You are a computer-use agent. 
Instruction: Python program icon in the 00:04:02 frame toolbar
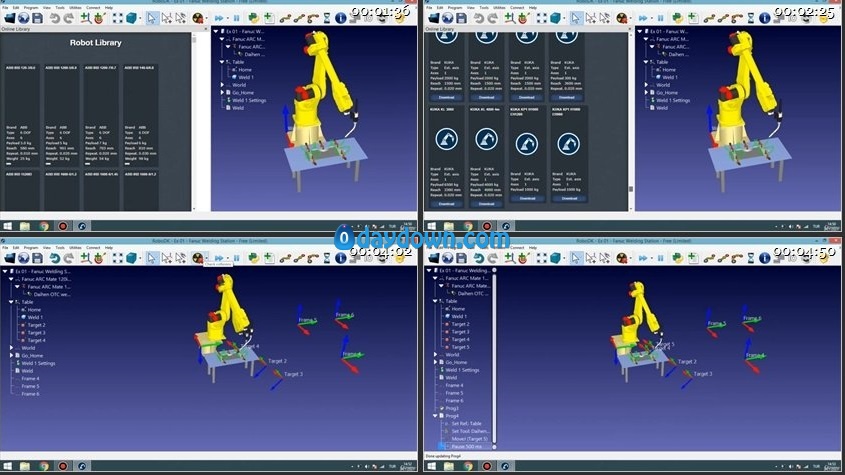[253, 258]
